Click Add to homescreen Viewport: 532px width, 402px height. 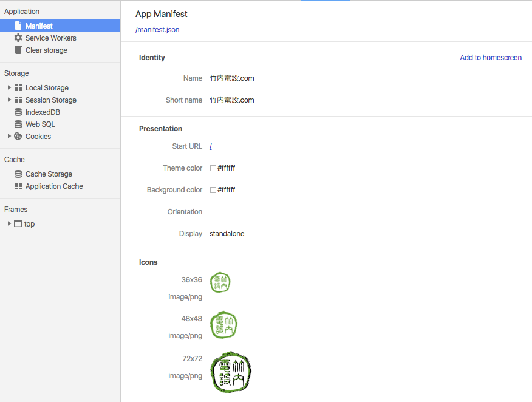pyautogui.click(x=490, y=57)
